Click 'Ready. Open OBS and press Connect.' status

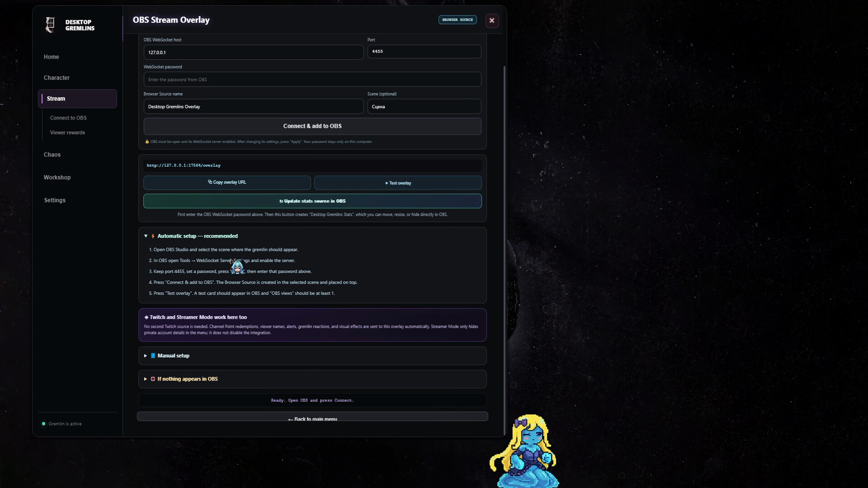pyautogui.click(x=312, y=400)
